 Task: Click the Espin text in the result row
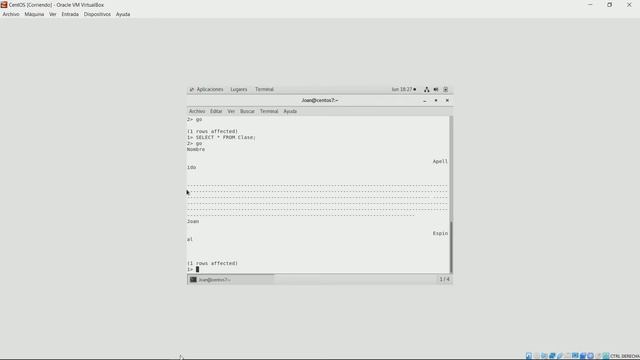coord(440,233)
